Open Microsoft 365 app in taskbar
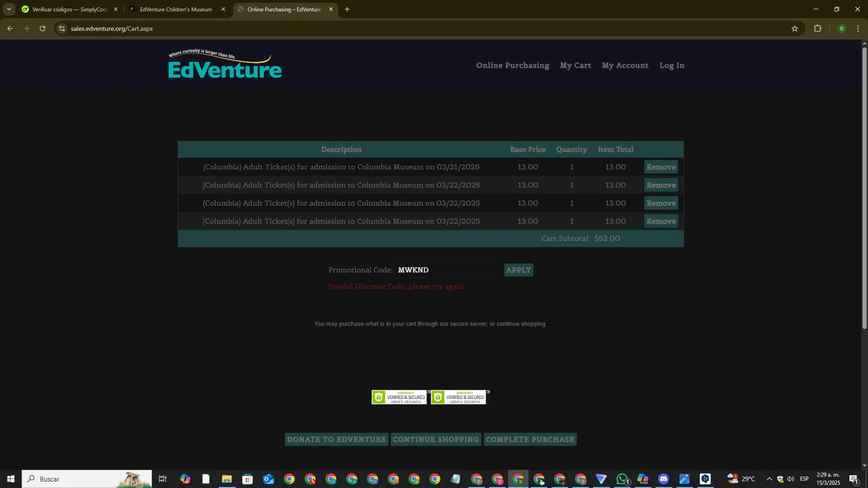868x488 pixels. pos(643,479)
